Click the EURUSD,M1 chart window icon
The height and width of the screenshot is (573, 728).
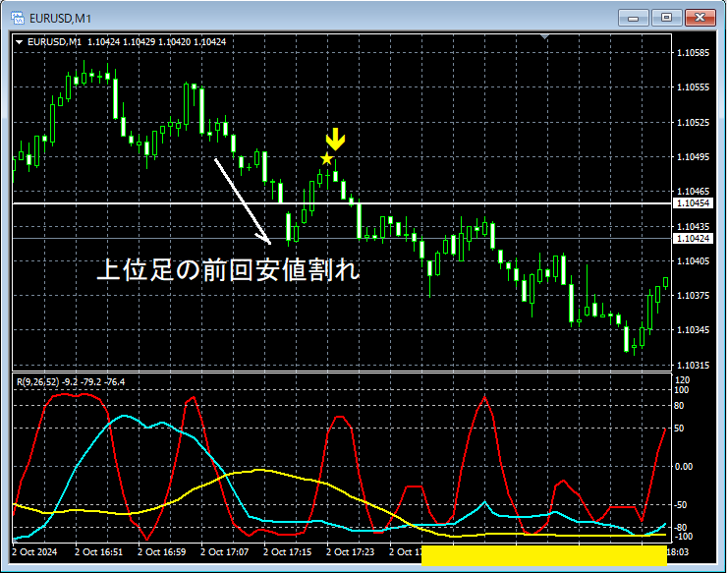pyautogui.click(x=18, y=18)
